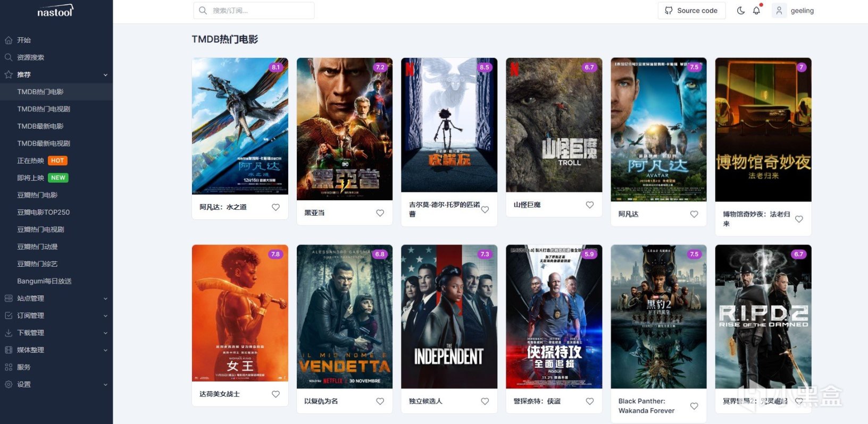This screenshot has height=424, width=868.
Task: Open the 博物馆奇妙夜 poster
Action: (763, 130)
